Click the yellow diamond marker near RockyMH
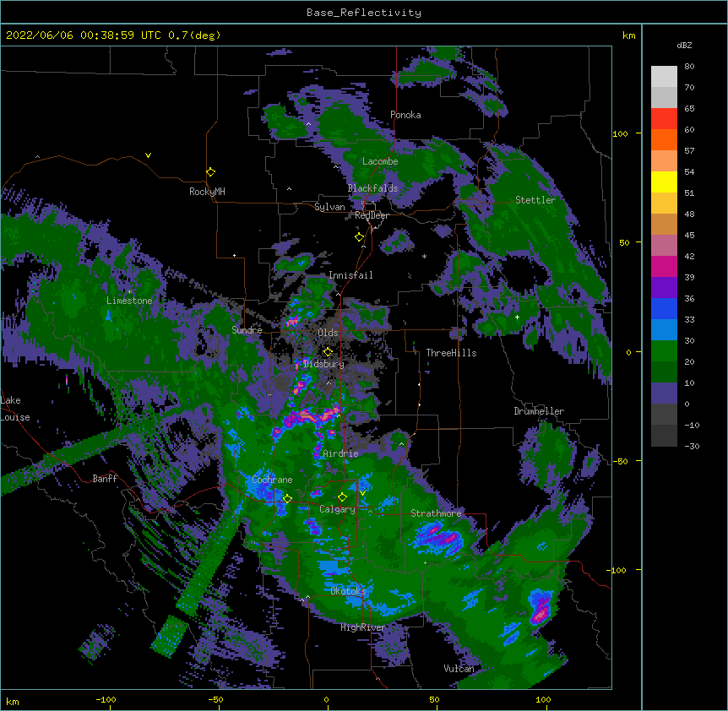 point(211,172)
